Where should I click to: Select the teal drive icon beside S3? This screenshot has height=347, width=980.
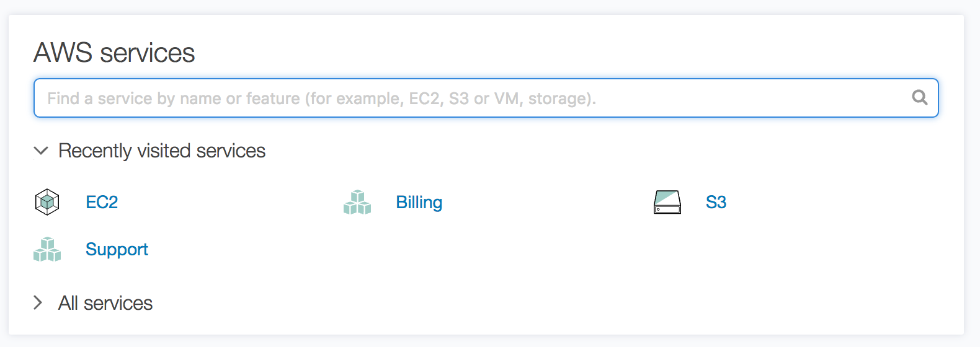pos(667,202)
